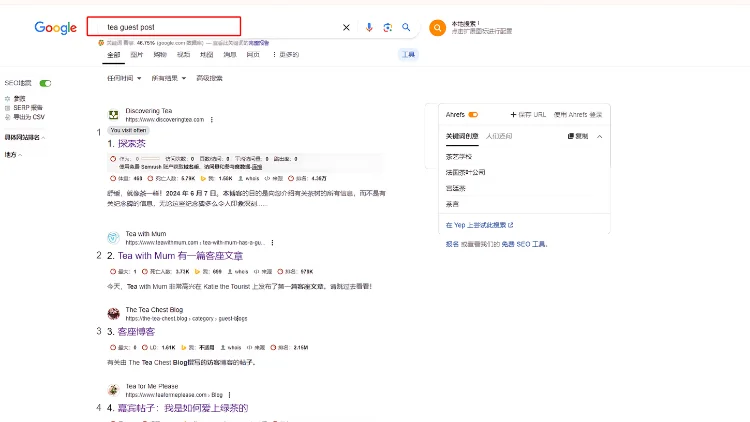Image resolution: width=750 pixels, height=422 pixels.
Task: Click the Semrush connect link under result 1
Action: [x=257, y=167]
